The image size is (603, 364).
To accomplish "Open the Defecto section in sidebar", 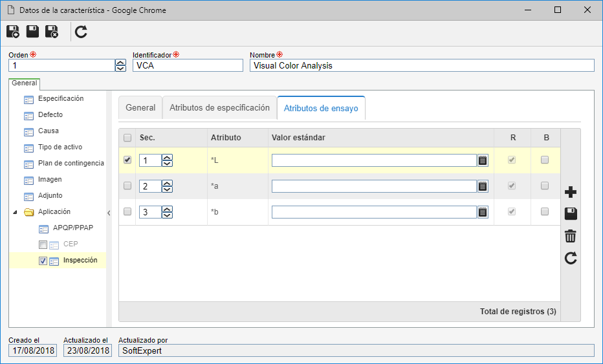I will coord(50,115).
